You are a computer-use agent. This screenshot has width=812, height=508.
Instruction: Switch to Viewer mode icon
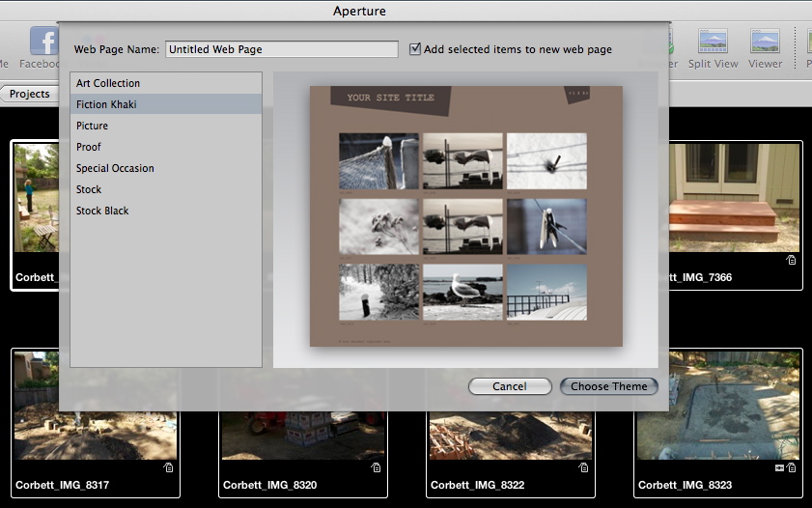[x=766, y=42]
